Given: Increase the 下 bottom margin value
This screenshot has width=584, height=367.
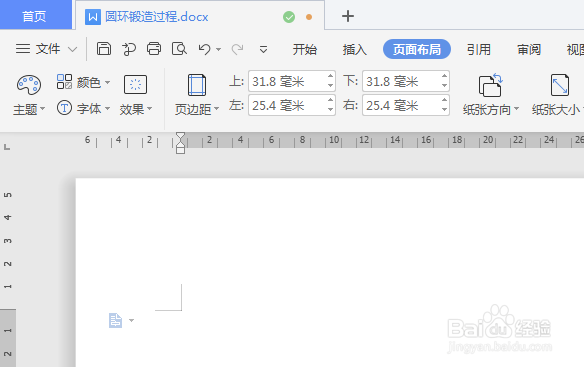Looking at the screenshot, I should coord(444,76).
